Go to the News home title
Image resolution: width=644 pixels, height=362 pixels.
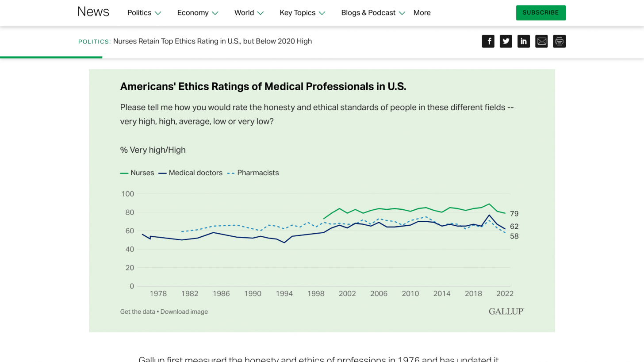pos(93,12)
